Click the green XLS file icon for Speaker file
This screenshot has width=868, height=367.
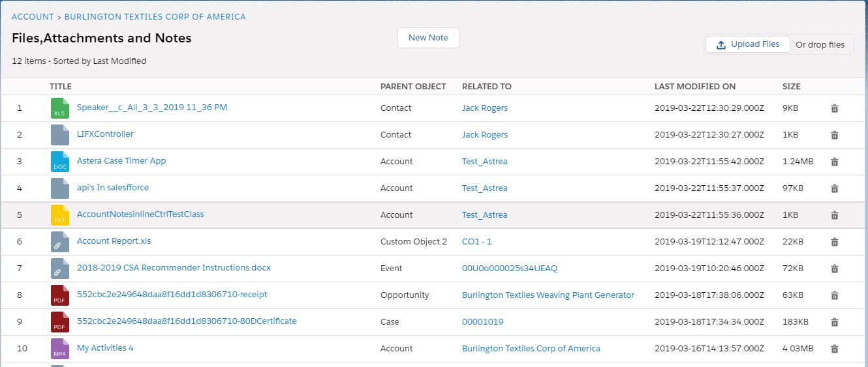coord(59,108)
